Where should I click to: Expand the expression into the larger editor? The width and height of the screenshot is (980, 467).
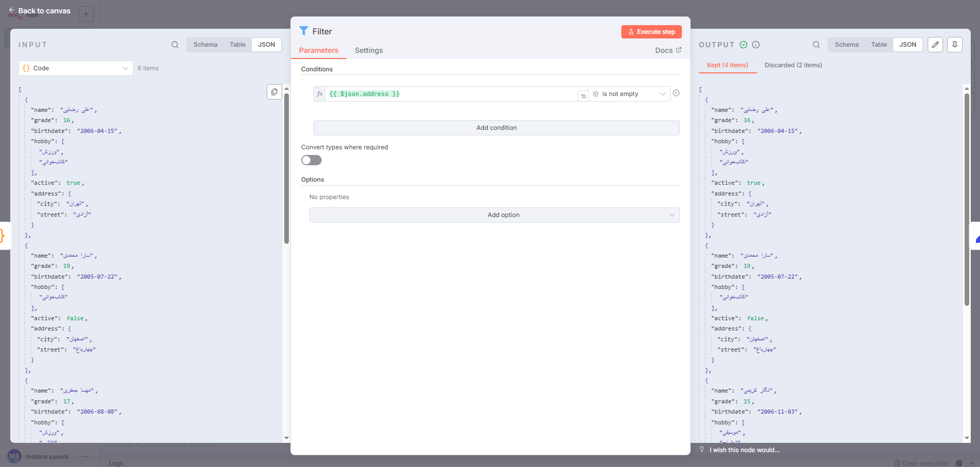click(x=583, y=95)
